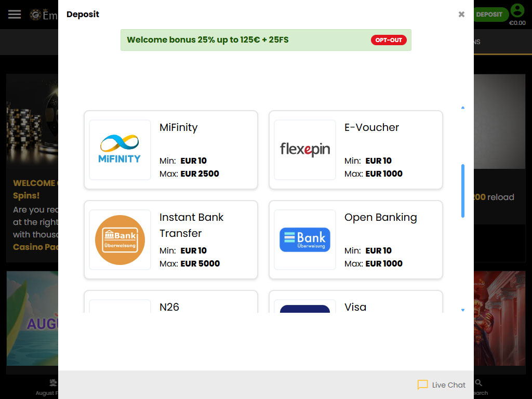This screenshot has height=399, width=532.
Task: Click the red OPT-OUT button
Action: (389, 40)
